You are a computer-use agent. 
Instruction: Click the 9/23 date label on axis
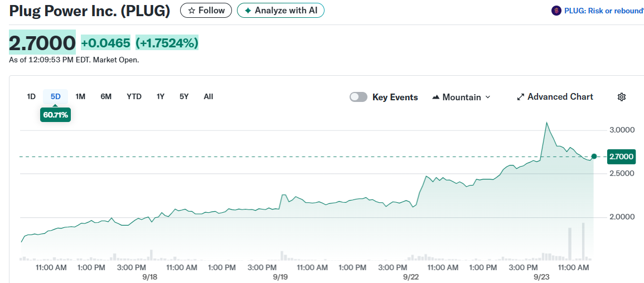coord(541,277)
